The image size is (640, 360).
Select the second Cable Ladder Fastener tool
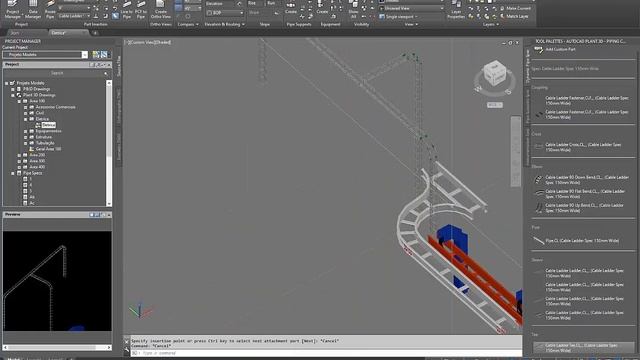click(x=581, y=114)
